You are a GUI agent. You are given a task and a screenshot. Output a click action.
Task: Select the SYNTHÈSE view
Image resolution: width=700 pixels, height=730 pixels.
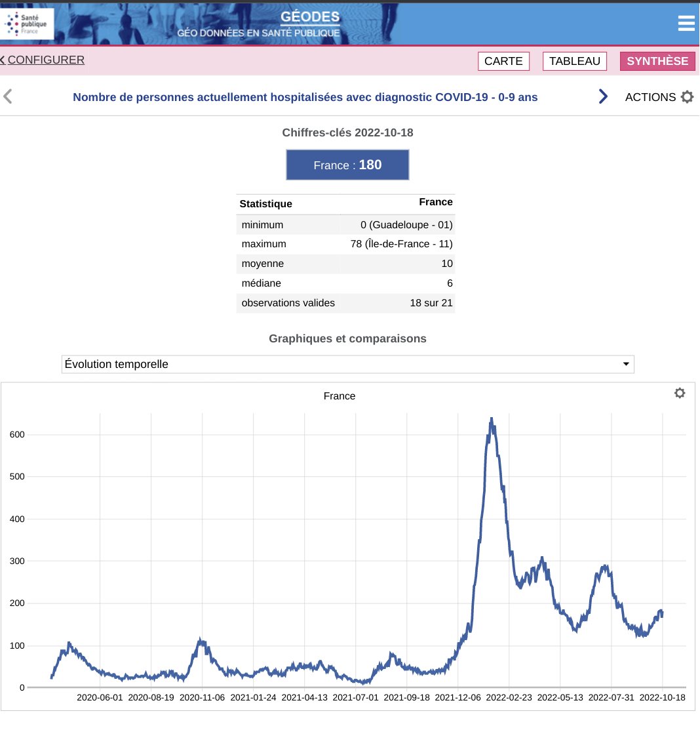pyautogui.click(x=657, y=61)
